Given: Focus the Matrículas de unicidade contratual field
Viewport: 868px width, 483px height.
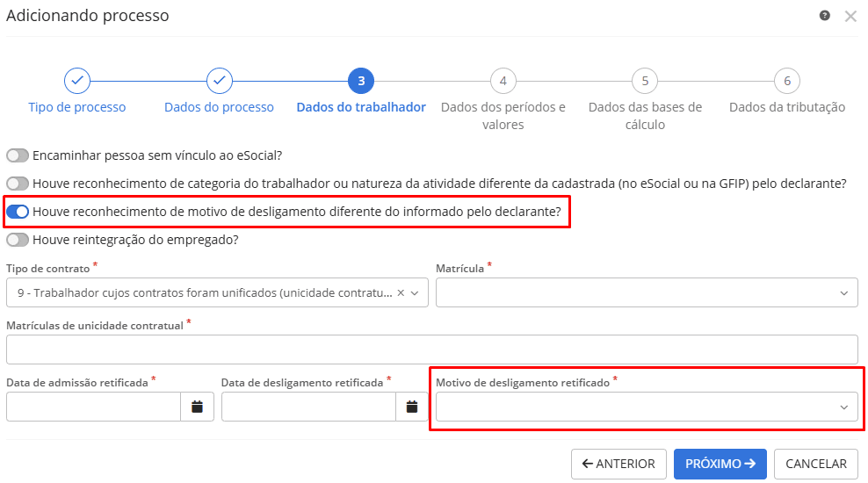Looking at the screenshot, I should (431, 350).
